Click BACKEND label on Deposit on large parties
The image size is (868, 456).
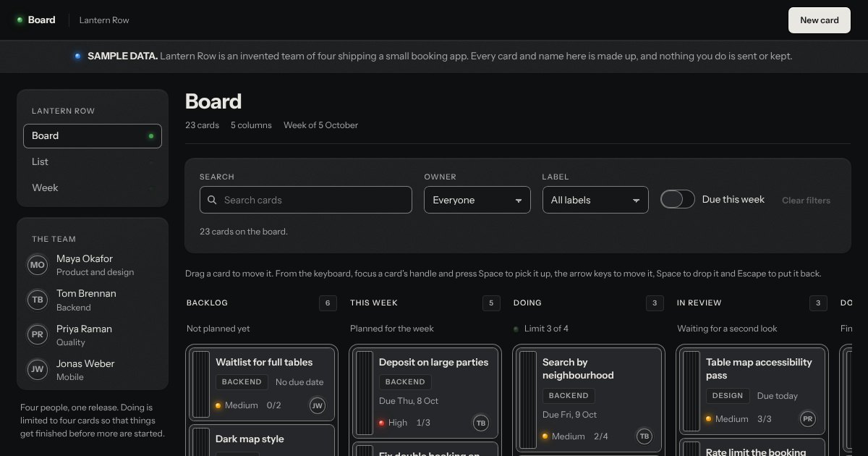pos(405,382)
